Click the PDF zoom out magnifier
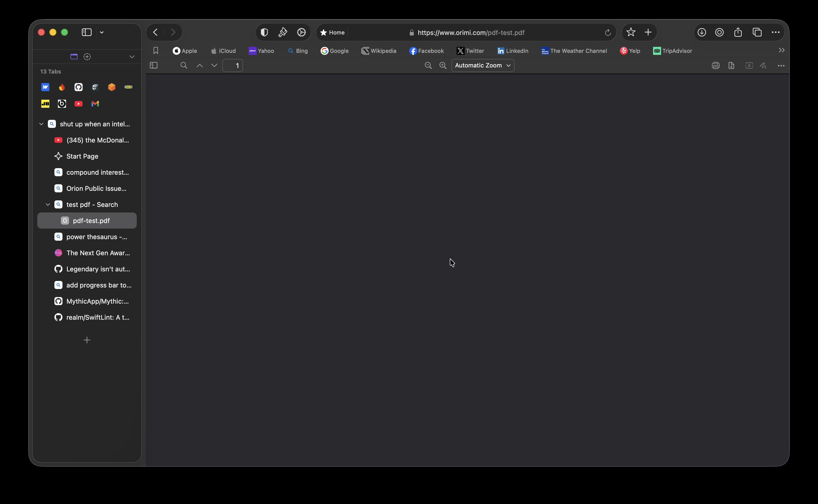Viewport: 818px width, 504px height. click(x=428, y=66)
